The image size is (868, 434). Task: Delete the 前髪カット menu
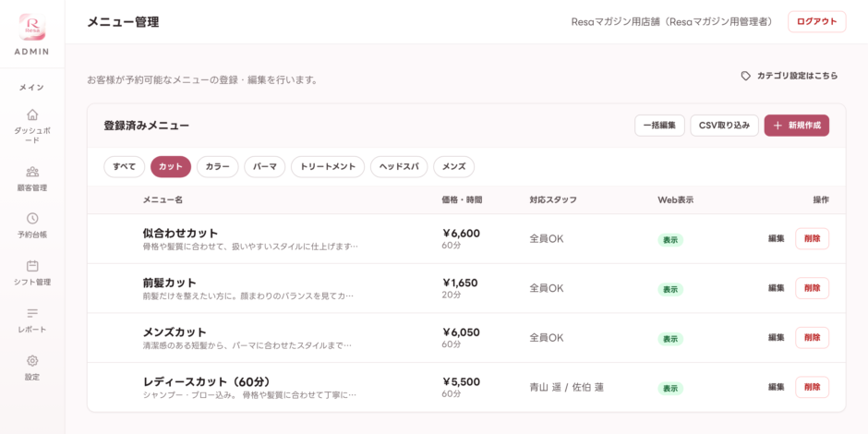click(x=812, y=288)
